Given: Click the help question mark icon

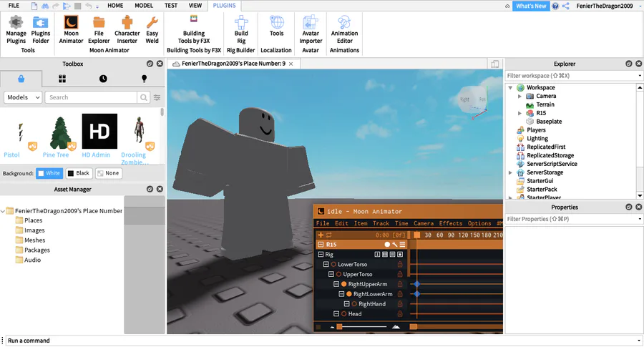Looking at the screenshot, I should click(x=555, y=6).
